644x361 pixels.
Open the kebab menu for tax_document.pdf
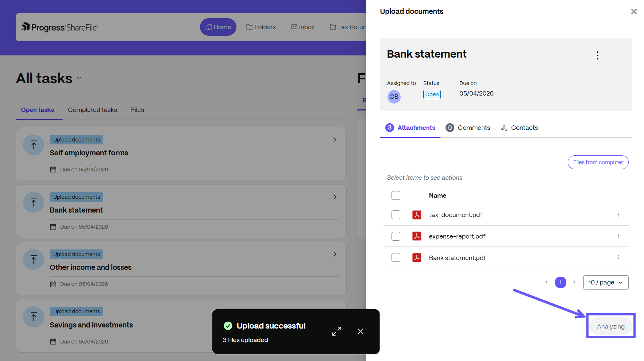pyautogui.click(x=618, y=215)
